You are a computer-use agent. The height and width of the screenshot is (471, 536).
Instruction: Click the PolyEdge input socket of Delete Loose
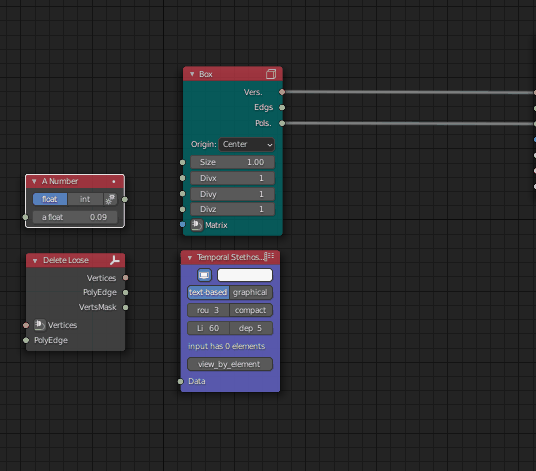[26, 340]
